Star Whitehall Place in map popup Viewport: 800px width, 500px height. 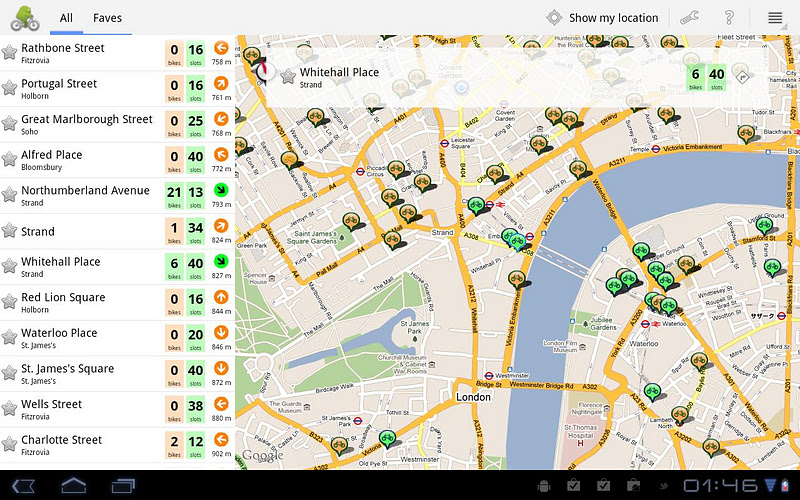coord(288,77)
